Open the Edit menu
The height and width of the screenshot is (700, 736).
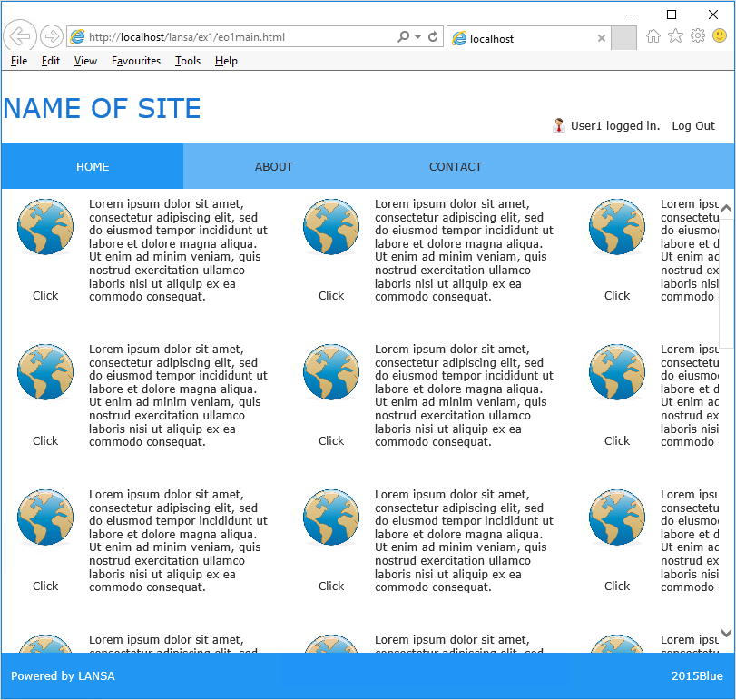pyautogui.click(x=50, y=61)
